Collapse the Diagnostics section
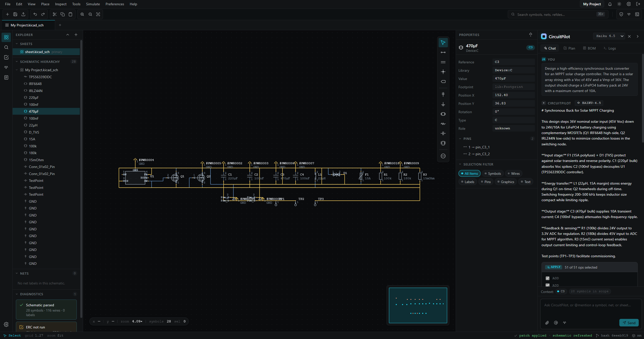Screen dimensions: 644x339 [17, 294]
